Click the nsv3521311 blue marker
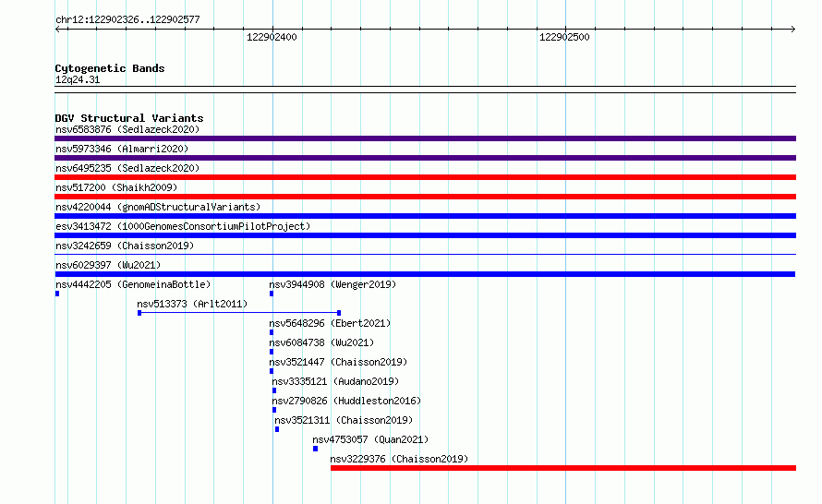 pyautogui.click(x=277, y=429)
